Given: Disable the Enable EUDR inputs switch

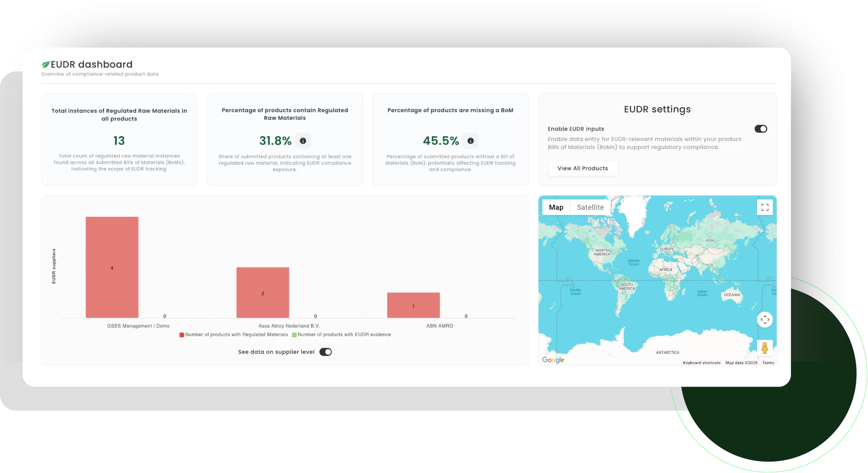Looking at the screenshot, I should click(x=761, y=129).
